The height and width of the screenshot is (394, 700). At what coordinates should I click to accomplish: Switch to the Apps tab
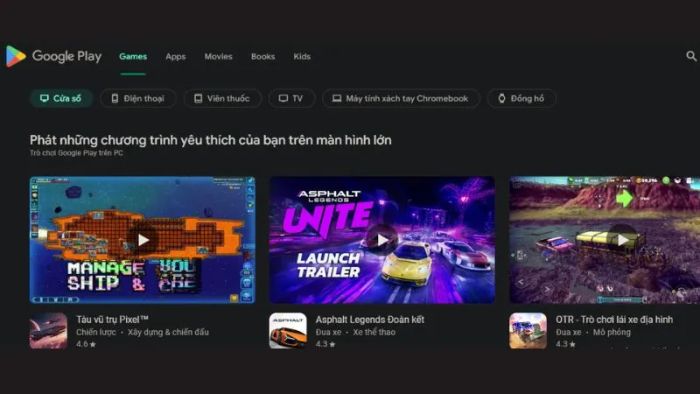coord(175,57)
